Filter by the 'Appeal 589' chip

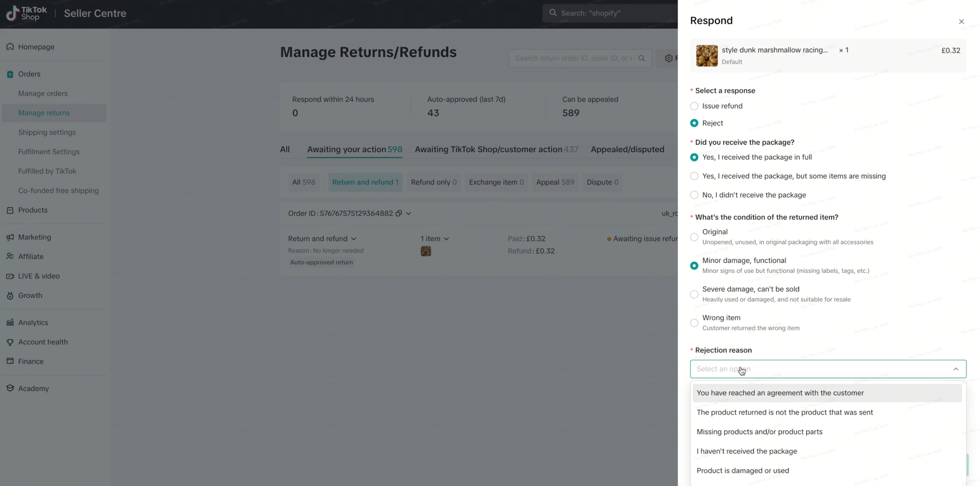(555, 182)
